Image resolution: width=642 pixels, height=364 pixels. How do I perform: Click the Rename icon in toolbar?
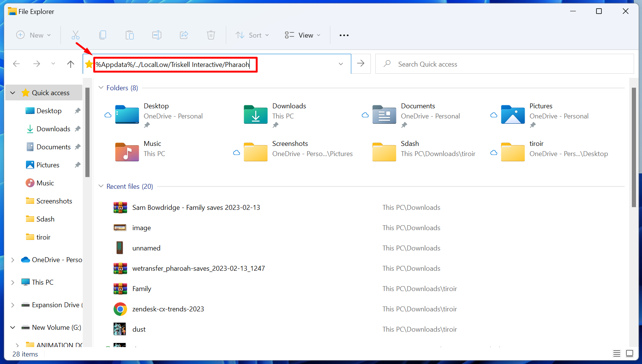[157, 35]
